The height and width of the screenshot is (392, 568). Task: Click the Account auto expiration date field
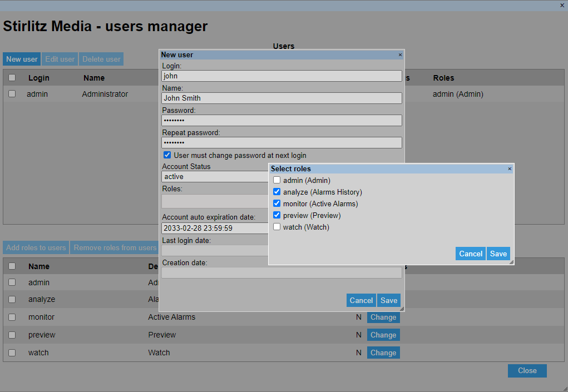pyautogui.click(x=215, y=228)
